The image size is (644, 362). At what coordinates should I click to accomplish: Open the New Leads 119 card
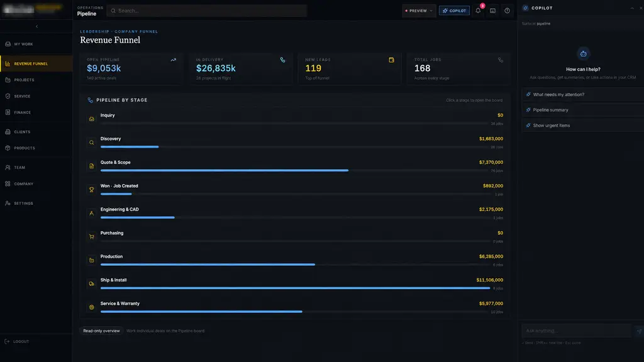350,69
